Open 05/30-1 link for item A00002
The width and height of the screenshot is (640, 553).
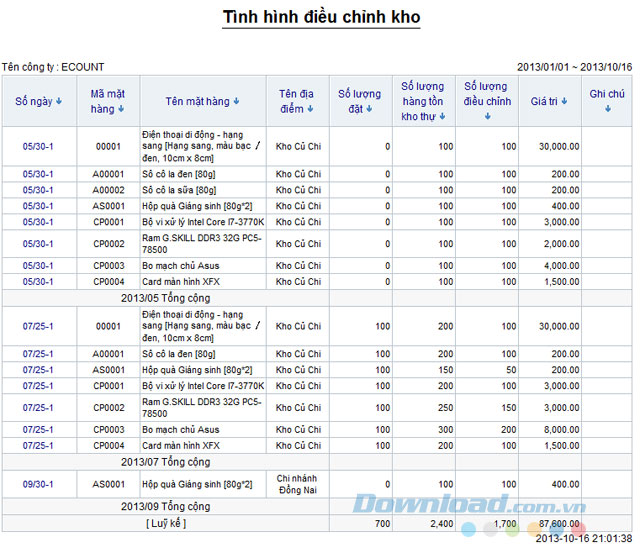[38, 190]
